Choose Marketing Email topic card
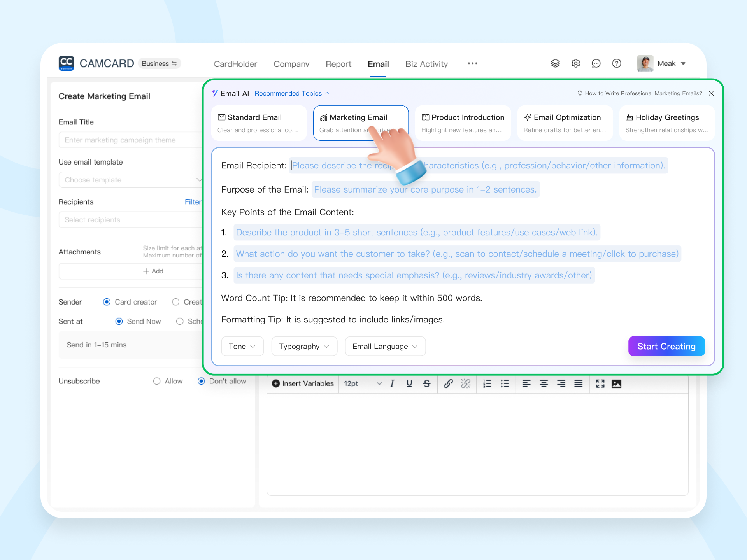This screenshot has height=560, width=747. pos(361,123)
